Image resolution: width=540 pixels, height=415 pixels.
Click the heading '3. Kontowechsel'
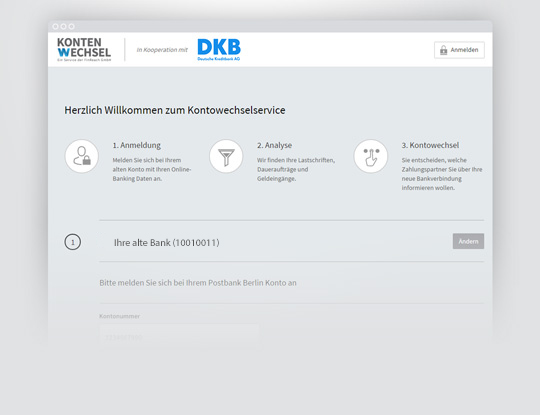(x=430, y=145)
